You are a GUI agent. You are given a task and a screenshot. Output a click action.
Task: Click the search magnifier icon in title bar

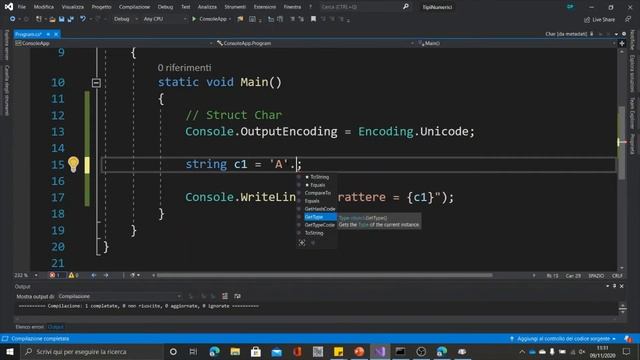(x=406, y=7)
